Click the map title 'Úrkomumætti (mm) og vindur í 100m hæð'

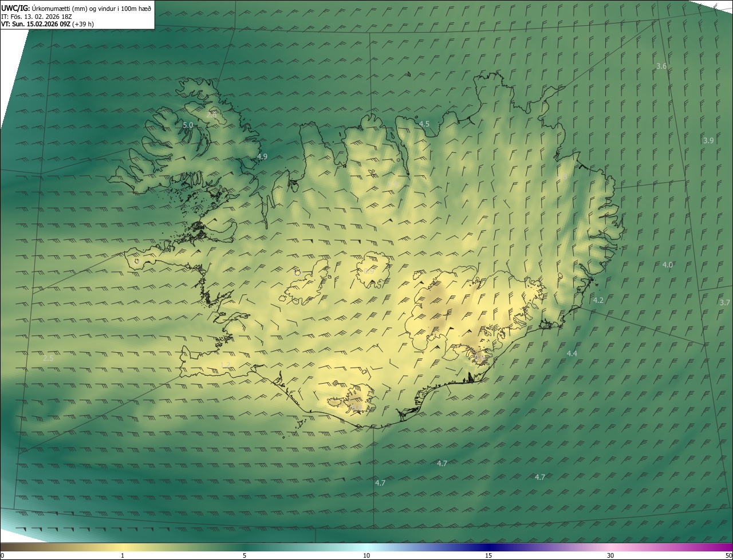click(x=91, y=8)
